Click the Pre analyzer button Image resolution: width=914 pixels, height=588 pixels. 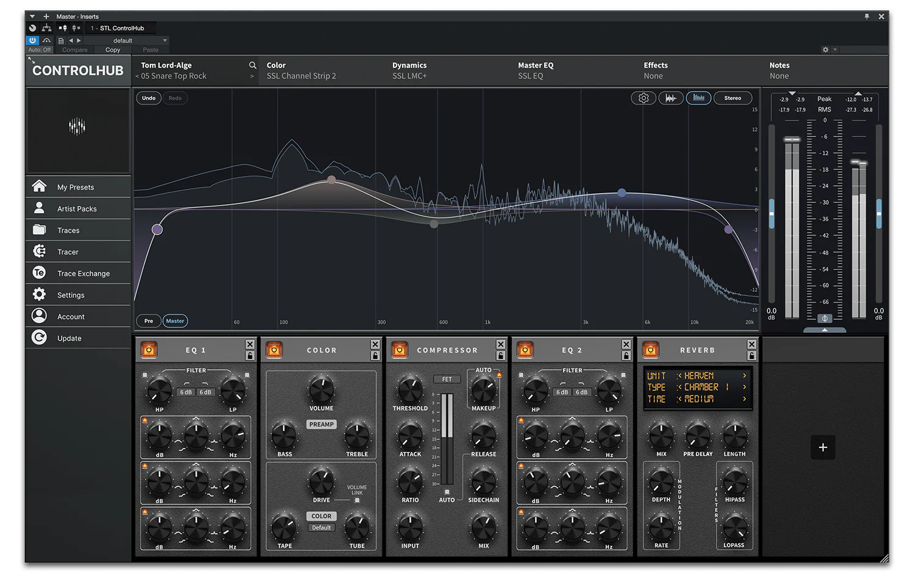pos(149,321)
